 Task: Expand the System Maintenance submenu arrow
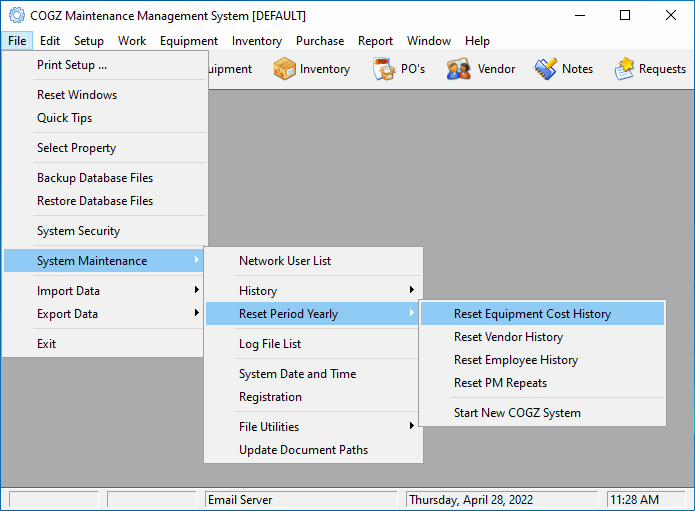click(196, 260)
